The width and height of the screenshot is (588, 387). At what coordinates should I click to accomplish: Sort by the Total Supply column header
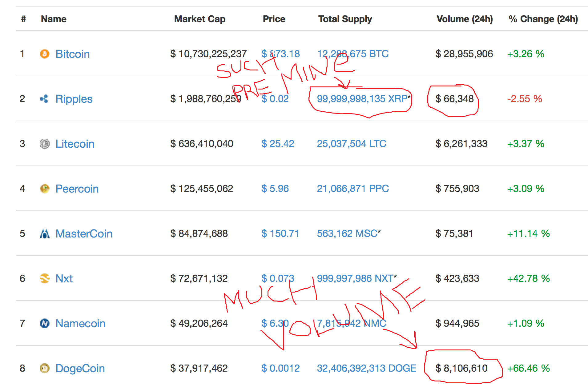pyautogui.click(x=345, y=19)
